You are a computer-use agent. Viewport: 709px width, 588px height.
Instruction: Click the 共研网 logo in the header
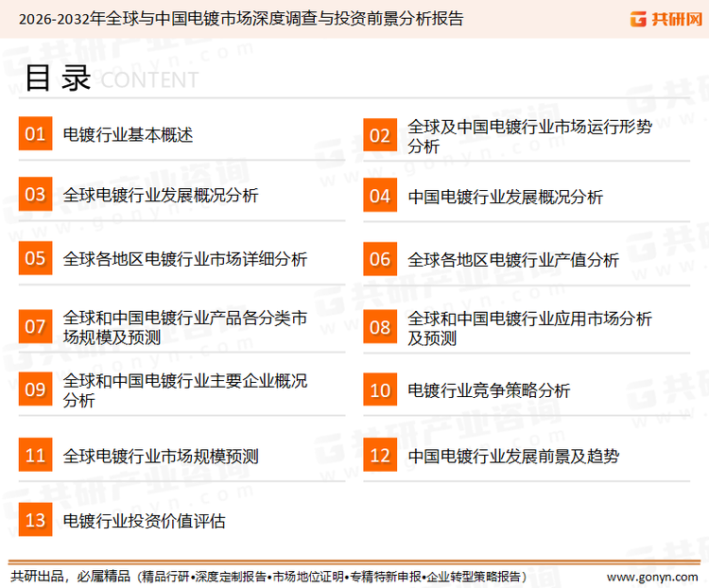666,19
